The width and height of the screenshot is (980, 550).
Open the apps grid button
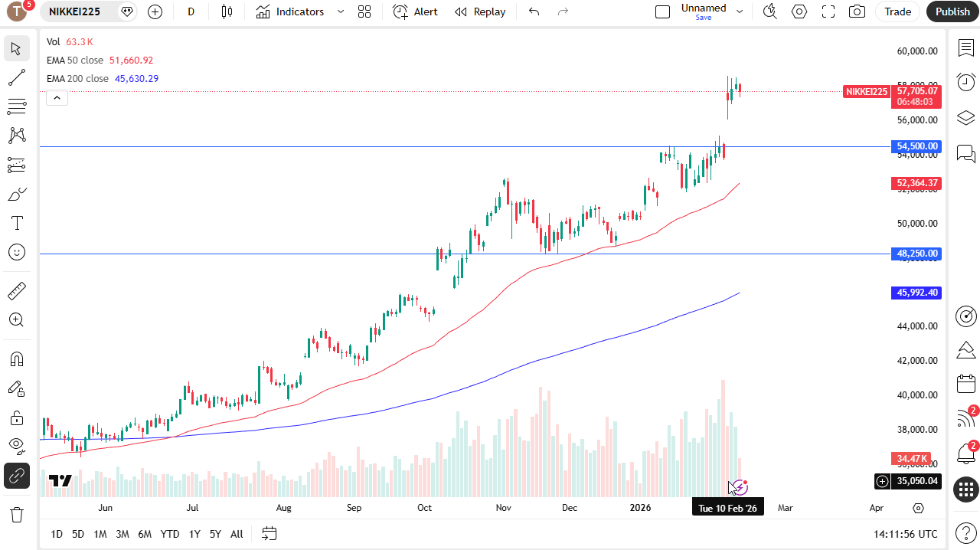[x=965, y=489]
